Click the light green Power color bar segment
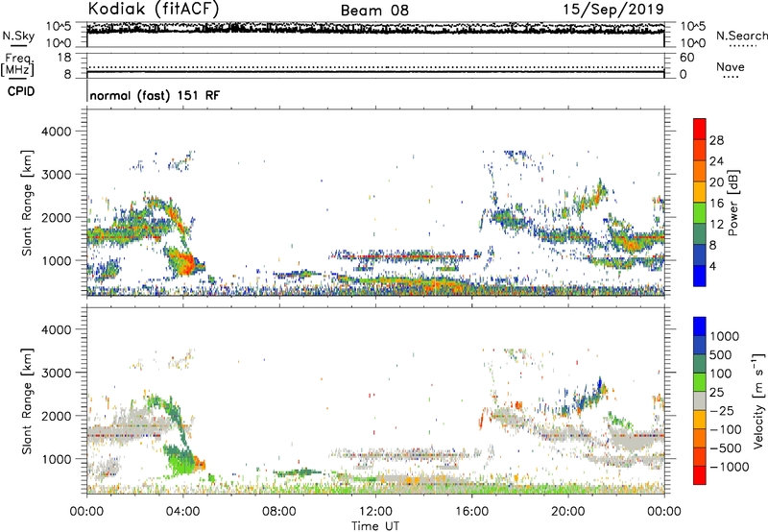 click(x=700, y=213)
